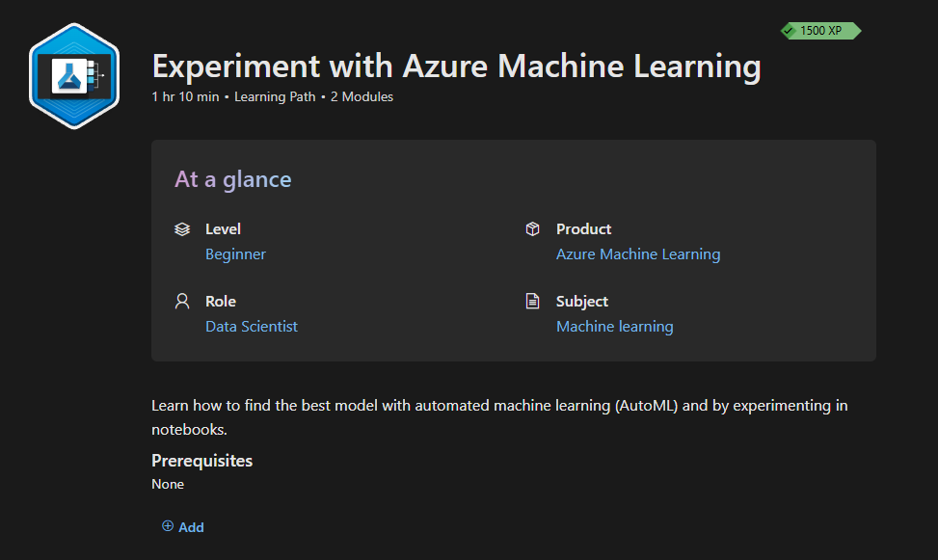938x560 pixels.
Task: Click the Product box icon
Action: pos(532,229)
